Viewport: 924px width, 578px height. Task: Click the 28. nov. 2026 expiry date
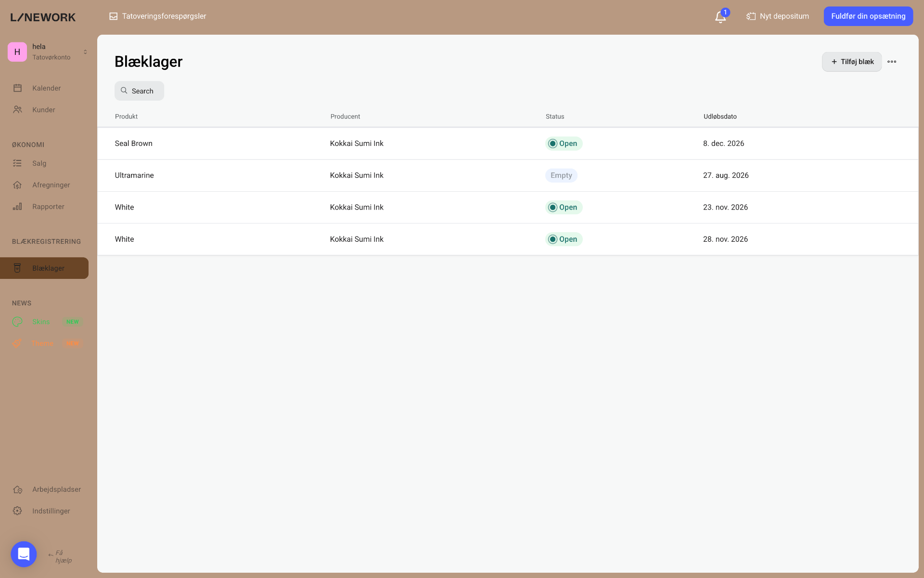click(x=725, y=239)
